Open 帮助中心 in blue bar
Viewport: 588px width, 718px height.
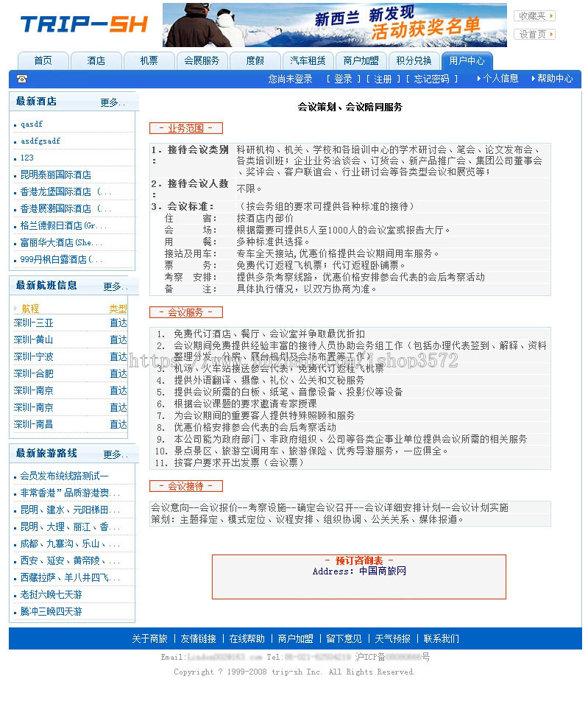(x=555, y=79)
